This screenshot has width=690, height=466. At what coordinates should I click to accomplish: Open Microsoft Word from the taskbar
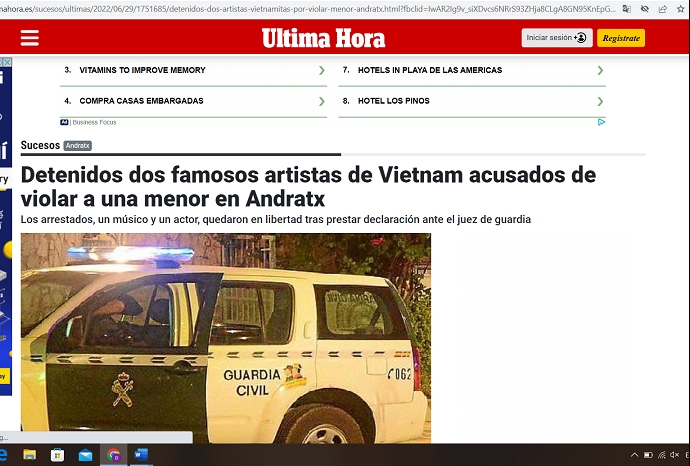(139, 455)
